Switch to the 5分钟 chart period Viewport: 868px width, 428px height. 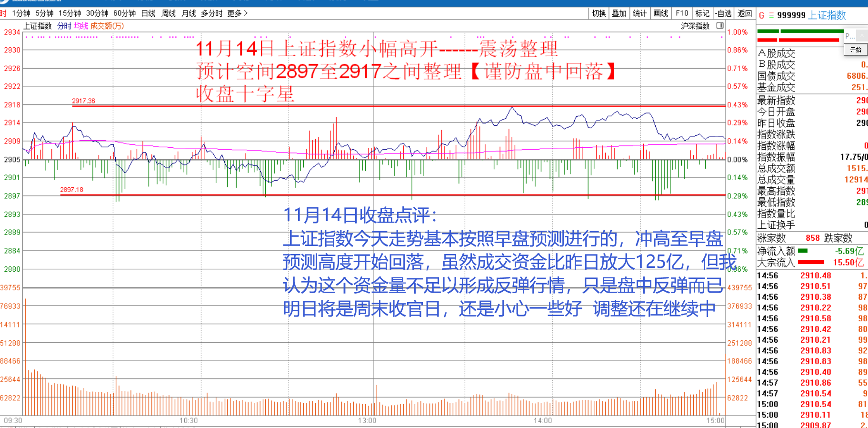[45, 13]
